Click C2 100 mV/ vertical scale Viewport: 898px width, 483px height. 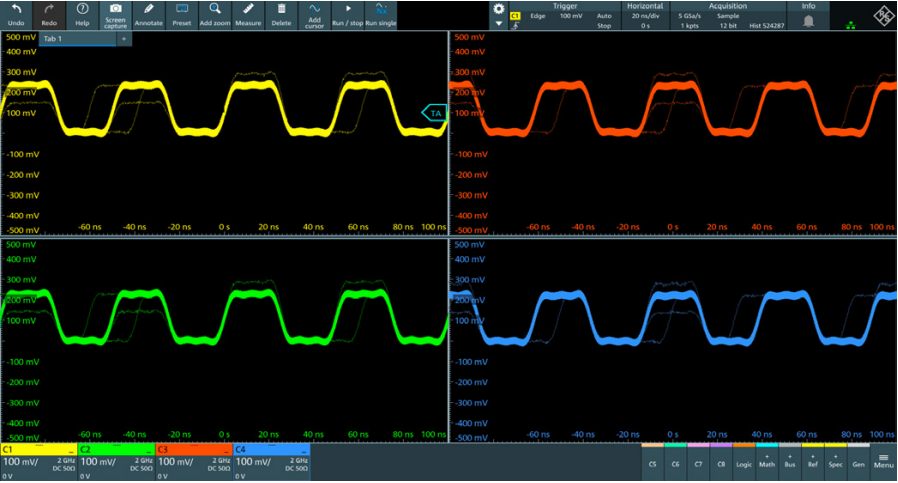pyautogui.click(x=98, y=462)
